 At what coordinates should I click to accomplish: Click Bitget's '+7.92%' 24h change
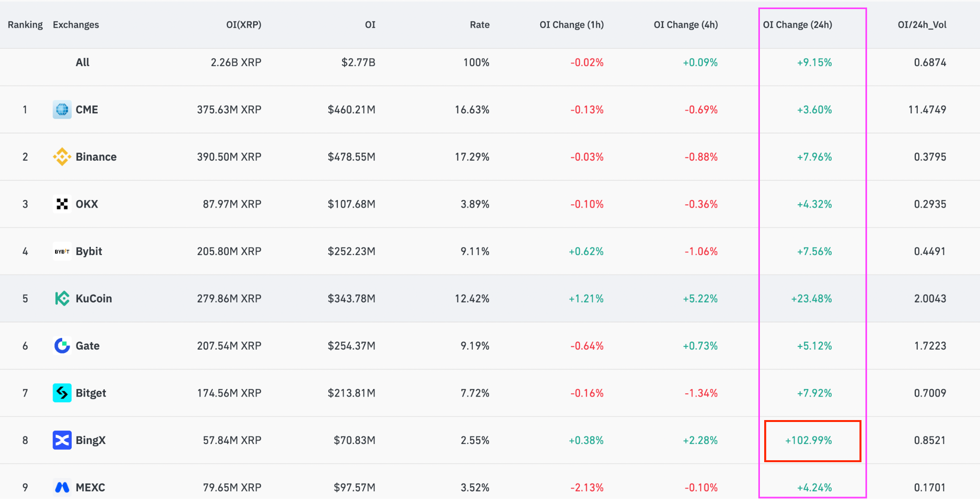(x=814, y=393)
